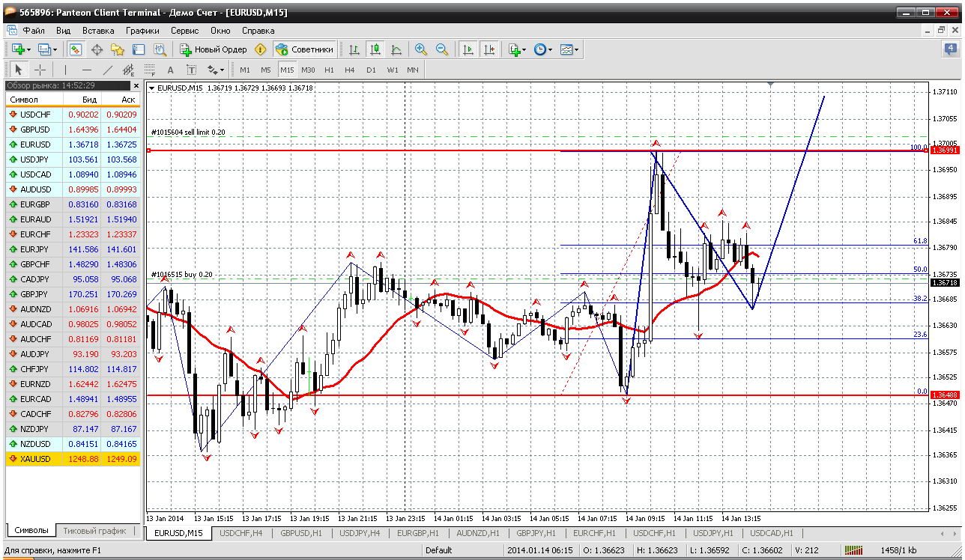Zoom in on the chart
This screenshot has width=965, height=560.
421,49
